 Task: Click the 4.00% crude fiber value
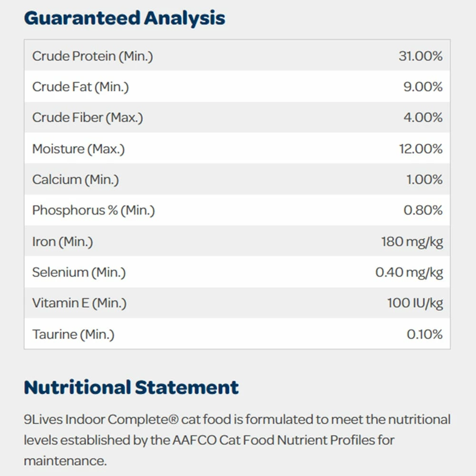(423, 118)
